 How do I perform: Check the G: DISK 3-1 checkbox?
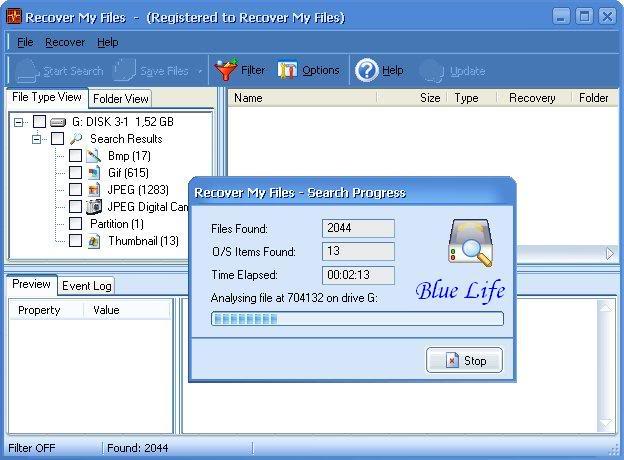[x=39, y=121]
